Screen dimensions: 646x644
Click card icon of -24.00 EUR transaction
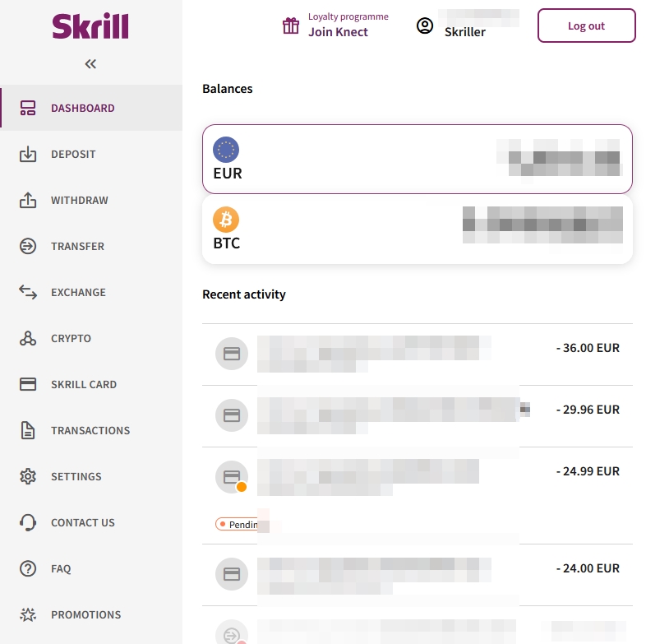[x=232, y=574]
